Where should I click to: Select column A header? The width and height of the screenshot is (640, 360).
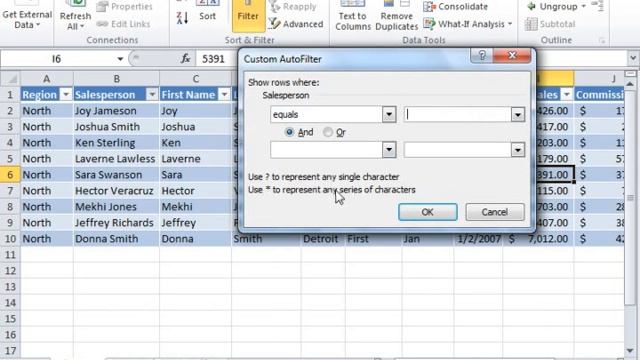[x=47, y=78]
